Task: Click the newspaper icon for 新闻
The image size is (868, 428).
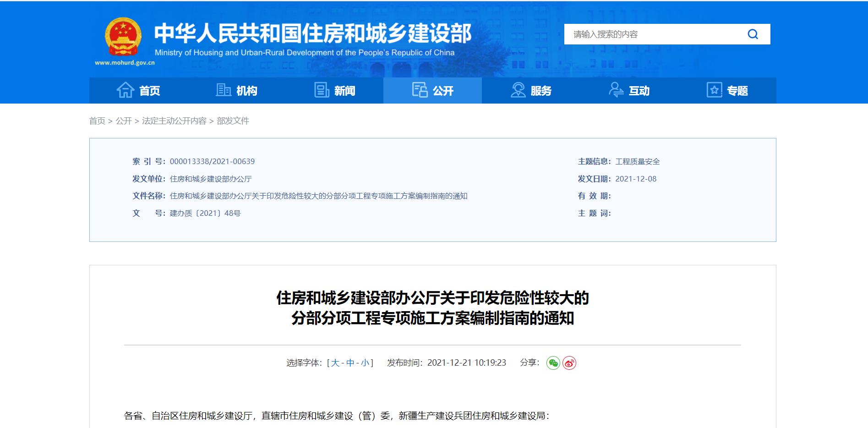Action: pos(322,90)
